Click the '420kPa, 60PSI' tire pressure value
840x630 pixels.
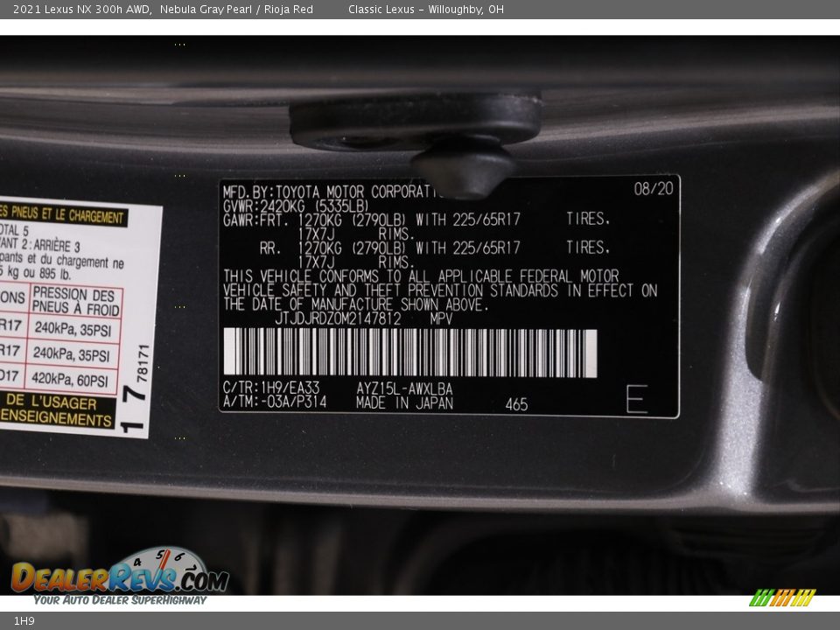coord(70,379)
